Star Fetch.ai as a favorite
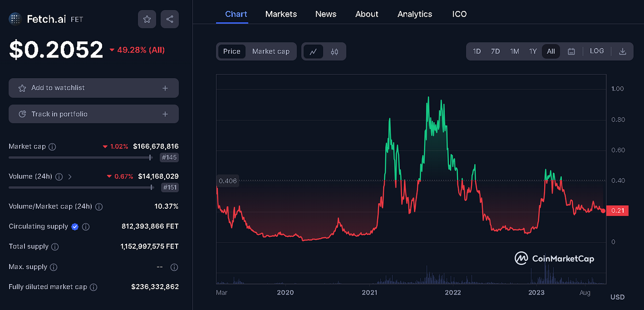Screen dimensions: 644x310 click(x=147, y=19)
